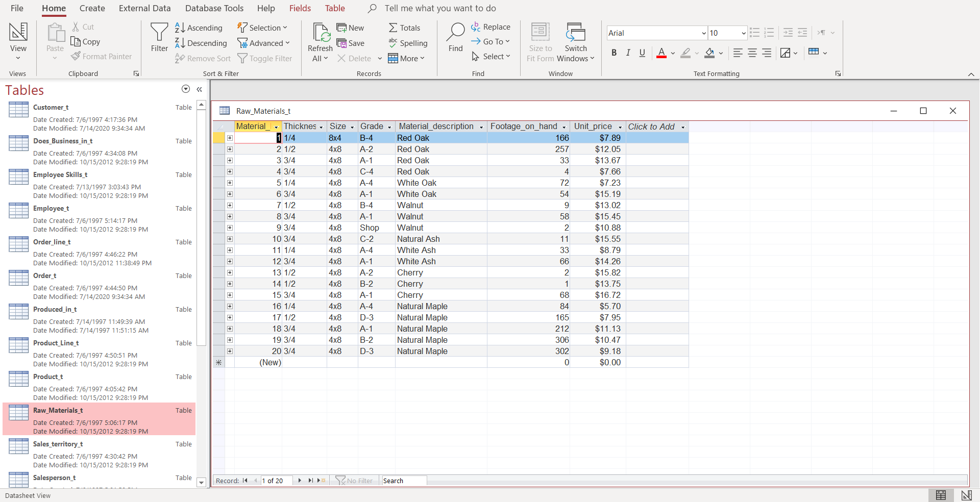The width and height of the screenshot is (980, 502).
Task: Open the File menu
Action: pos(17,8)
